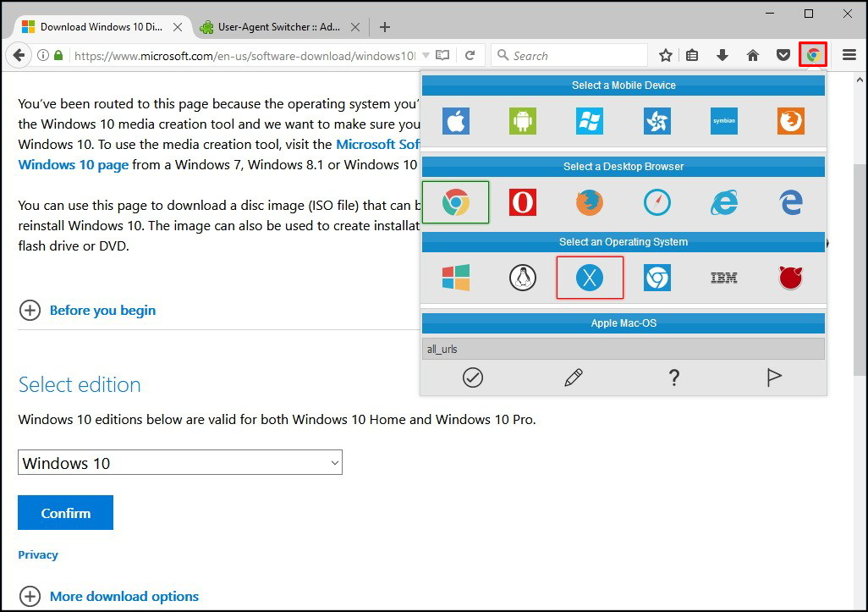
Task: Choose the Internet Explorer browser icon
Action: (724, 202)
